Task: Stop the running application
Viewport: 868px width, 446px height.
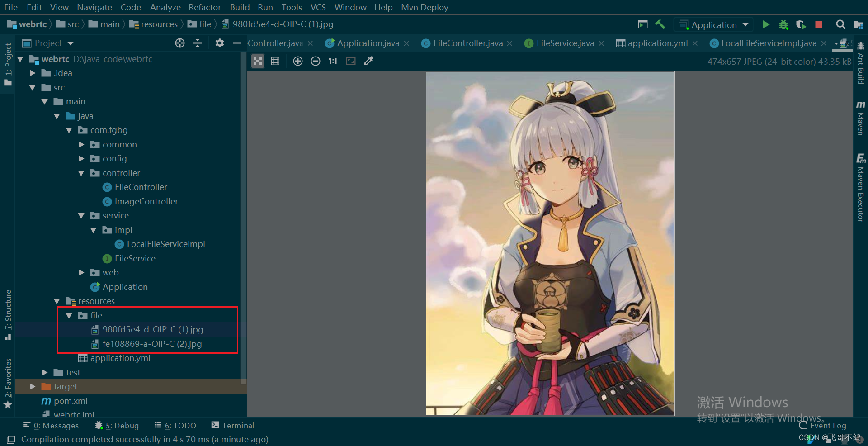Action: (818, 24)
